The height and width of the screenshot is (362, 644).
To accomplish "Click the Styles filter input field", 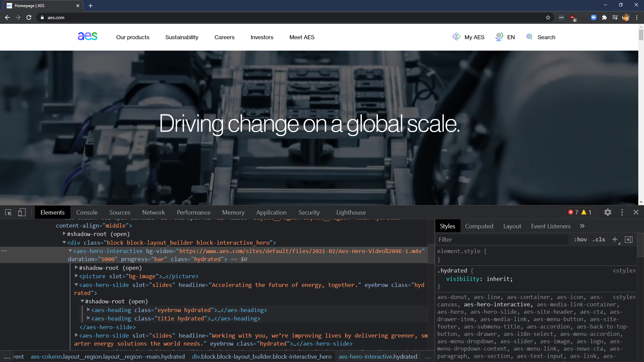I will coord(501,239).
